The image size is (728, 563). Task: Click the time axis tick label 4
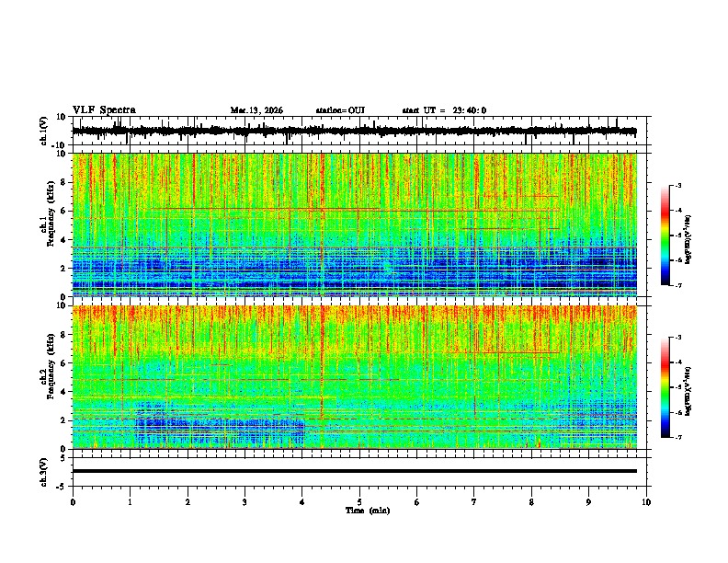tap(302, 502)
